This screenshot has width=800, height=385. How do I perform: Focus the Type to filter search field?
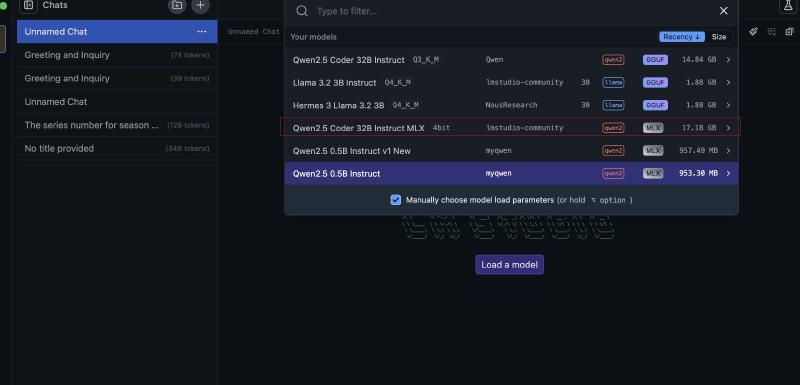pyautogui.click(x=510, y=11)
